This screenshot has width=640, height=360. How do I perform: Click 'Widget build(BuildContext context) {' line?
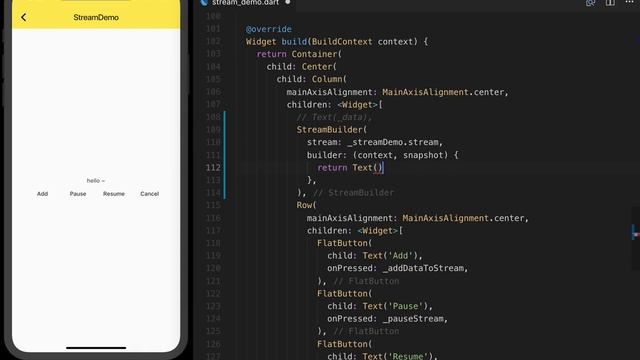coord(337,42)
